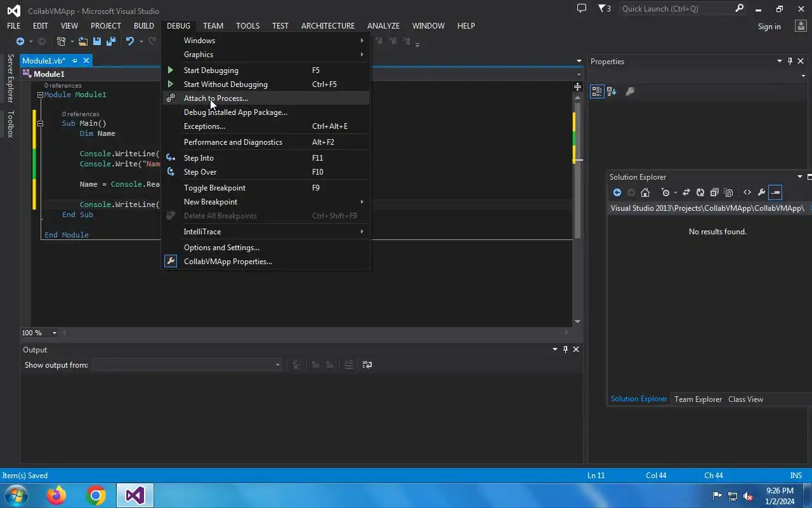Click the Solution Explorer Properties wrench icon
This screenshot has width=812, height=508.
761,192
